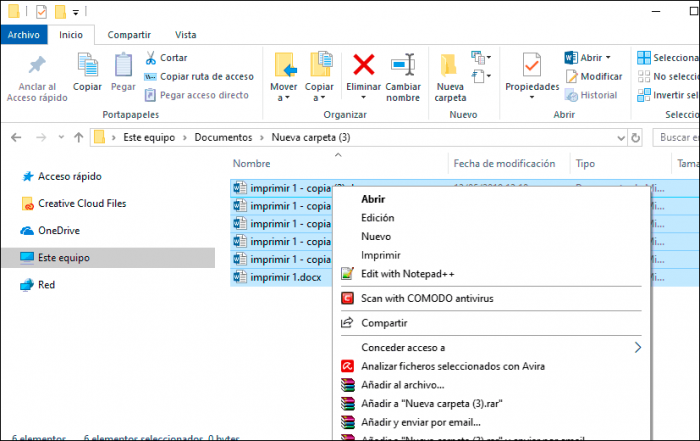The image size is (700, 441).
Task: Select Este equipo in sidebar
Action: point(108,258)
